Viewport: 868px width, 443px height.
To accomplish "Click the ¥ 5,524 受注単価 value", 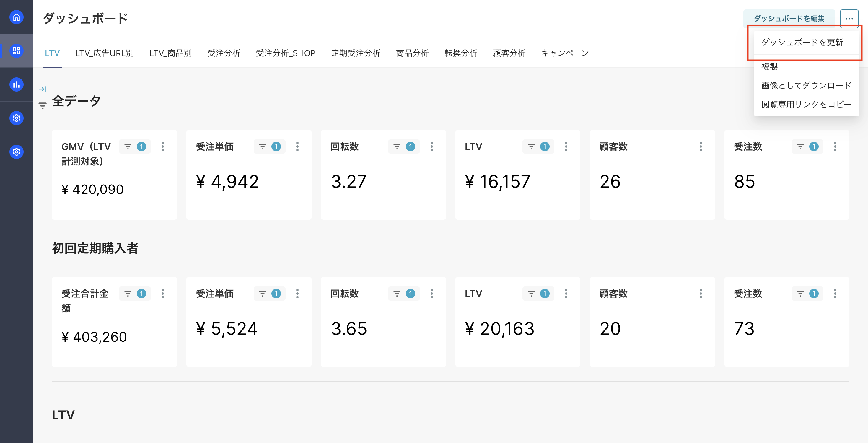I will [x=227, y=329].
